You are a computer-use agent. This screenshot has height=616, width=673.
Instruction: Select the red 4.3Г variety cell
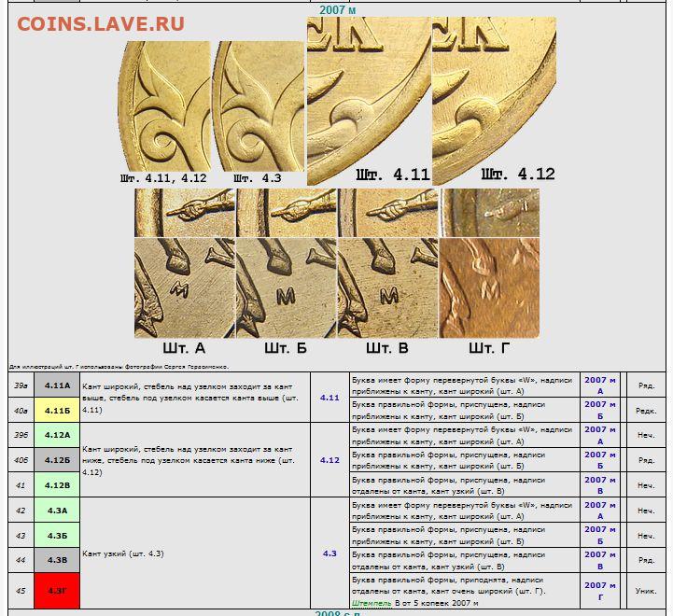(x=57, y=591)
